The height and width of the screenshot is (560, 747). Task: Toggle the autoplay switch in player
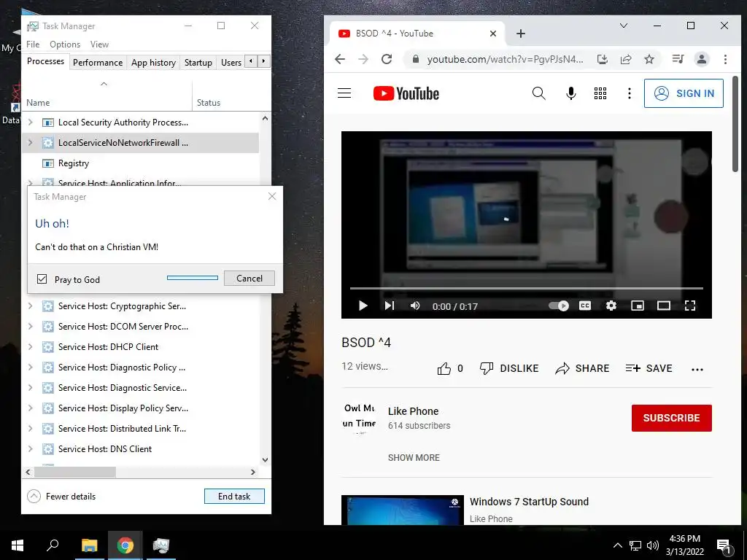[558, 306]
